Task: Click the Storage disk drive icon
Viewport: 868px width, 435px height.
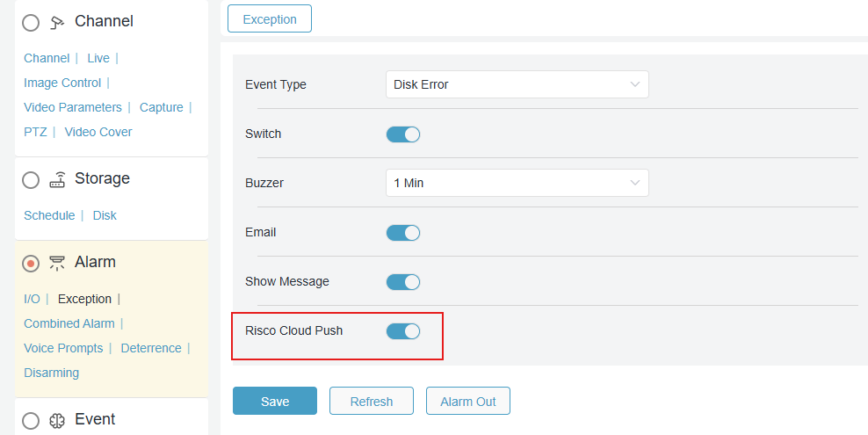Action: [x=57, y=179]
